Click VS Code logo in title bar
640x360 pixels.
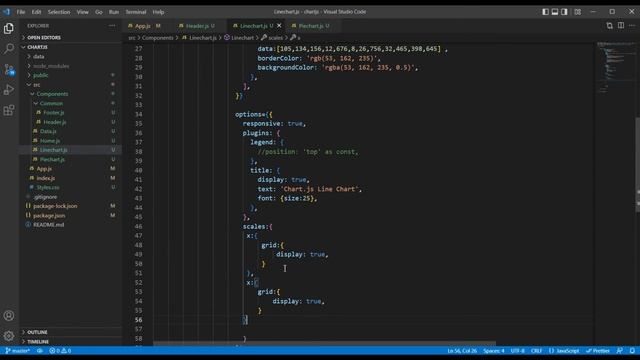point(7,12)
